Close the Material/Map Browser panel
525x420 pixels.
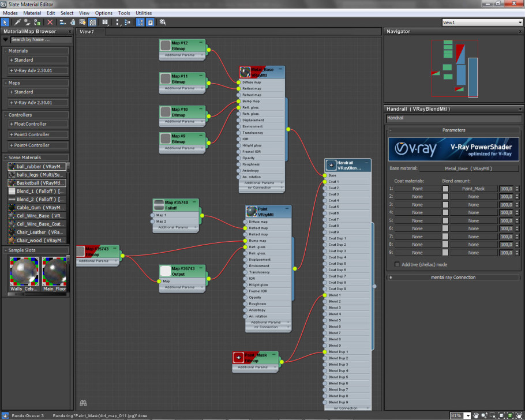pyautogui.click(x=70, y=32)
